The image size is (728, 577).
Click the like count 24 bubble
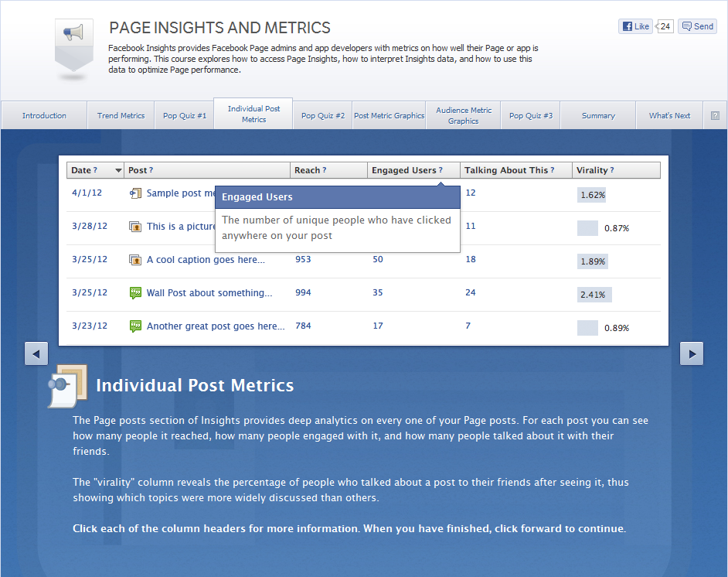click(x=665, y=26)
